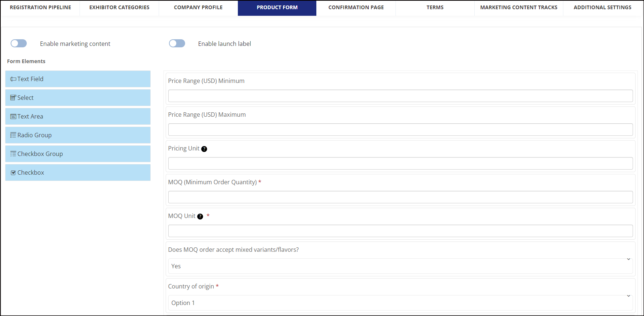The height and width of the screenshot is (316, 644).
Task: Click the Enable marketing content label
Action: [75, 44]
